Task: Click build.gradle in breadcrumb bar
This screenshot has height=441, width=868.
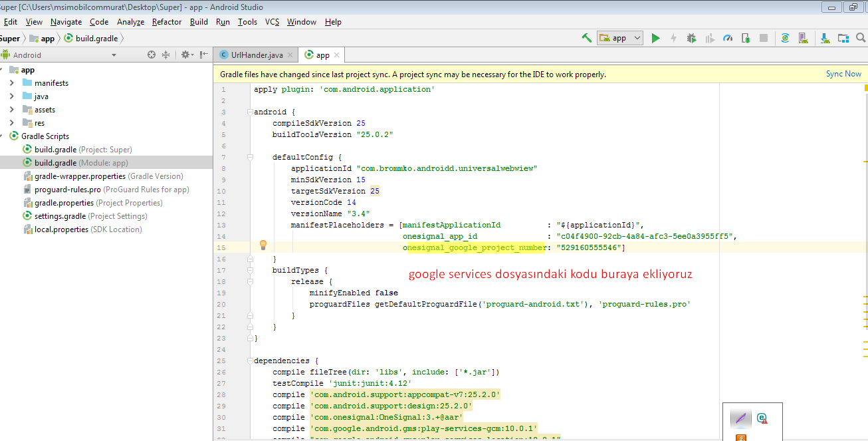Action: pyautogui.click(x=92, y=39)
